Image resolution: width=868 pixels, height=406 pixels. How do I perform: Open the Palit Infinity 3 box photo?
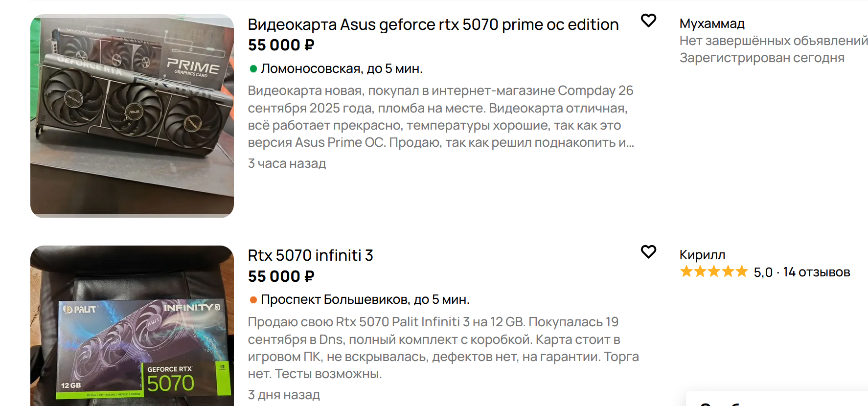coord(132,326)
